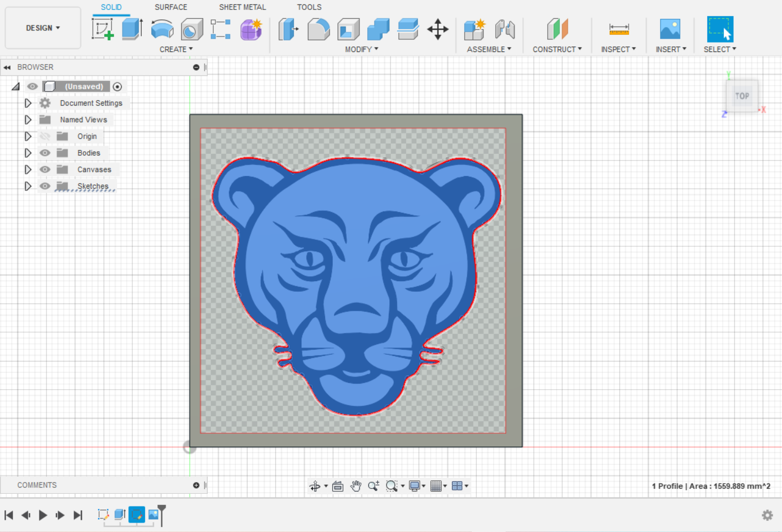Screen dimensions: 782x532
Task: Select the Press Pull tool
Action: [288, 29]
